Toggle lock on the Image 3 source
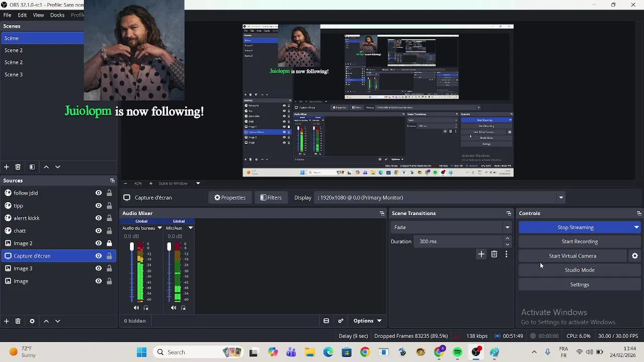Image resolution: width=644 pixels, height=362 pixels. 109,268
